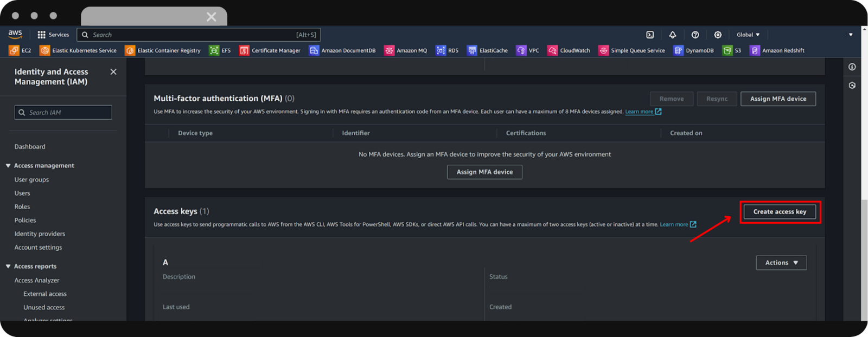Viewport: 868px width, 337px height.
Task: Open VPC shortcut in favorites bar
Action: coord(528,50)
